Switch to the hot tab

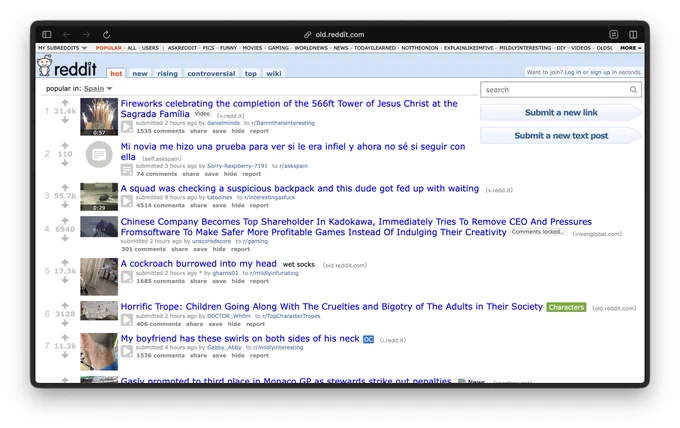116,73
